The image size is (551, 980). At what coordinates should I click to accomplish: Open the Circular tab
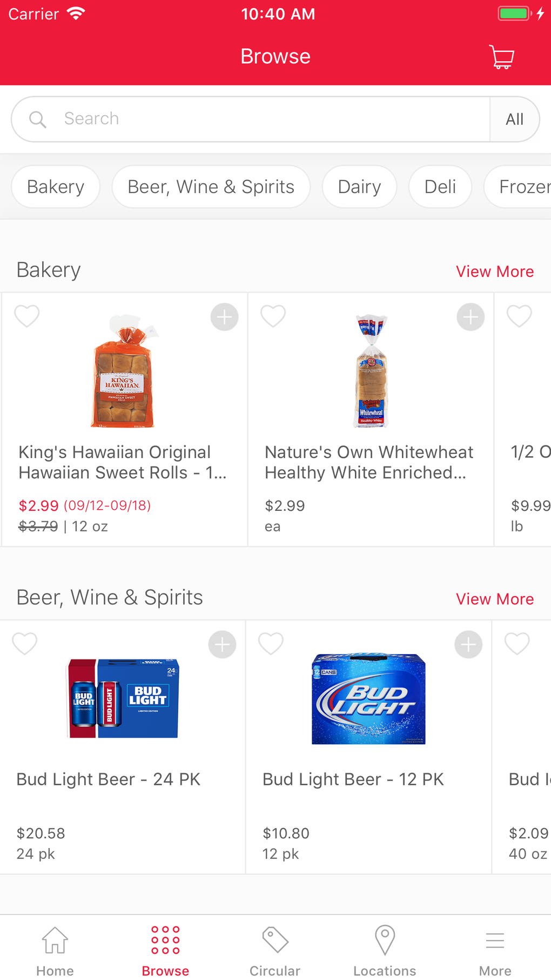click(x=275, y=951)
